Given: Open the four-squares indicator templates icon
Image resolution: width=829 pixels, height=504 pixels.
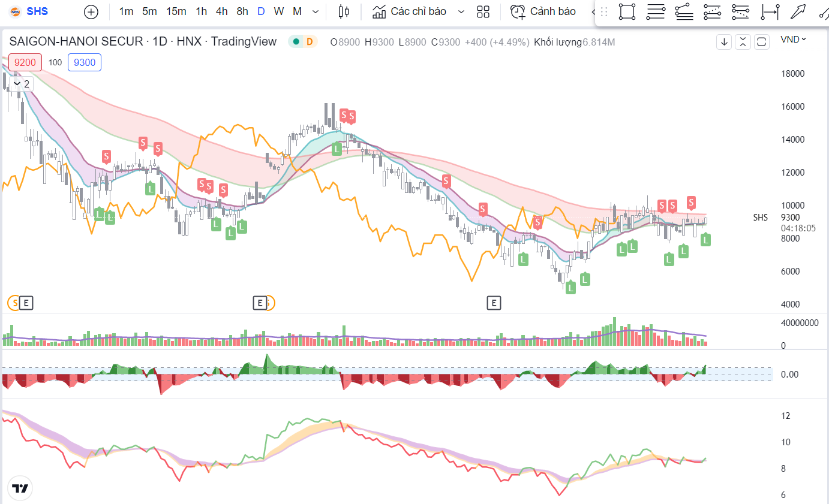Looking at the screenshot, I should (x=483, y=11).
